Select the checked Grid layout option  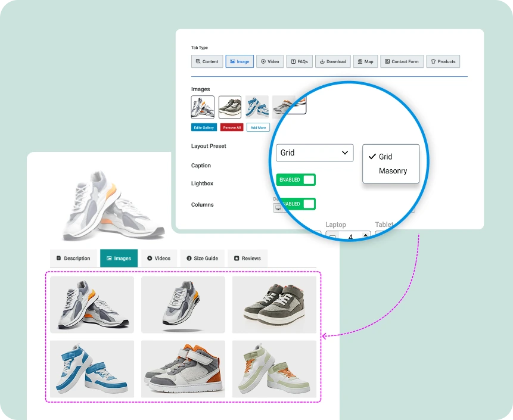385,157
